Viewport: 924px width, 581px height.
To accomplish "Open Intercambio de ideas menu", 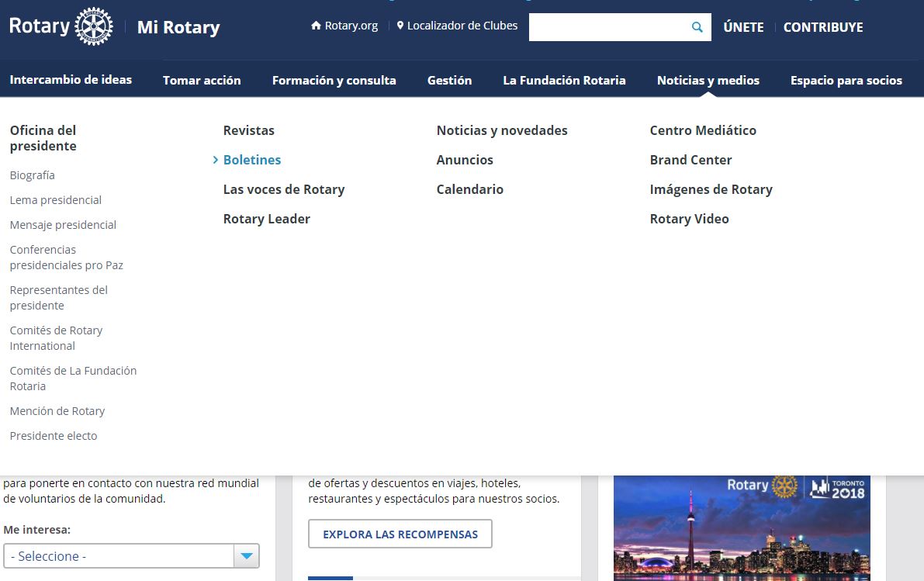I will point(71,80).
